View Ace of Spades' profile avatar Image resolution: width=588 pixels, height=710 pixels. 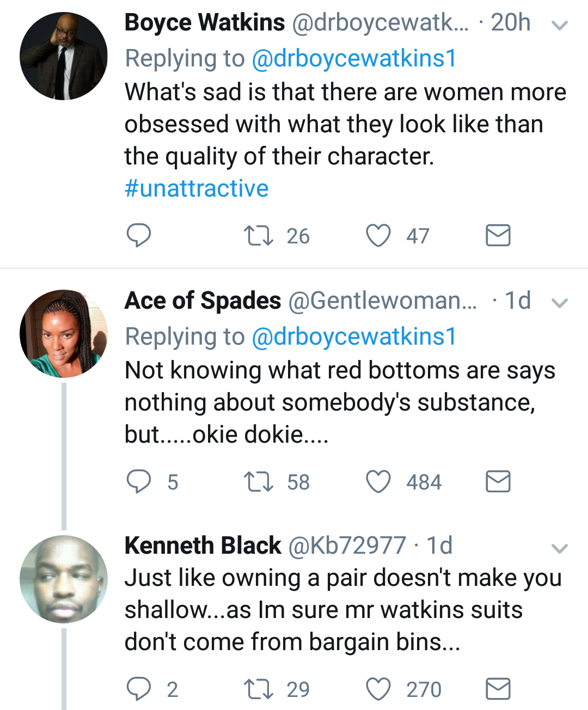click(x=64, y=334)
